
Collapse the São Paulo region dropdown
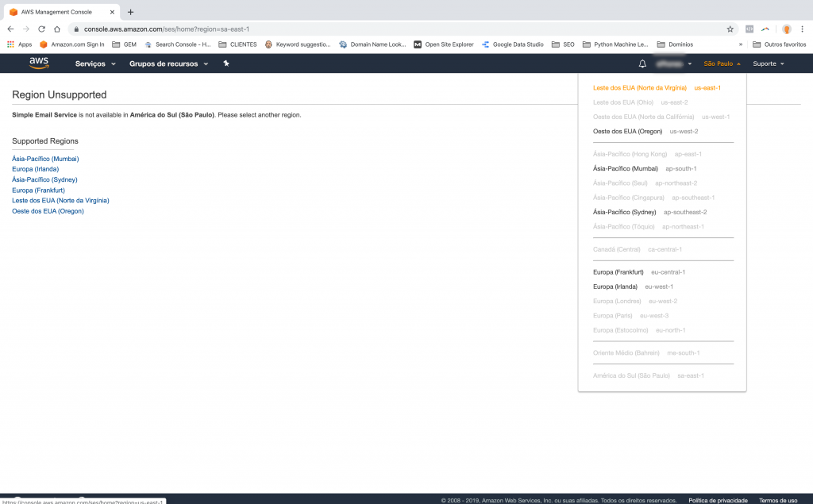tap(722, 63)
